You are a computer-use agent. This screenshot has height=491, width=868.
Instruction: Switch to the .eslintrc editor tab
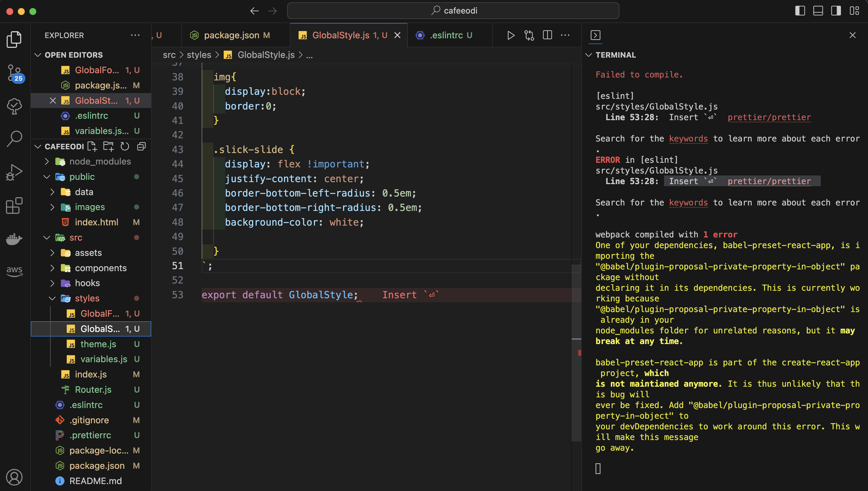[x=446, y=35]
